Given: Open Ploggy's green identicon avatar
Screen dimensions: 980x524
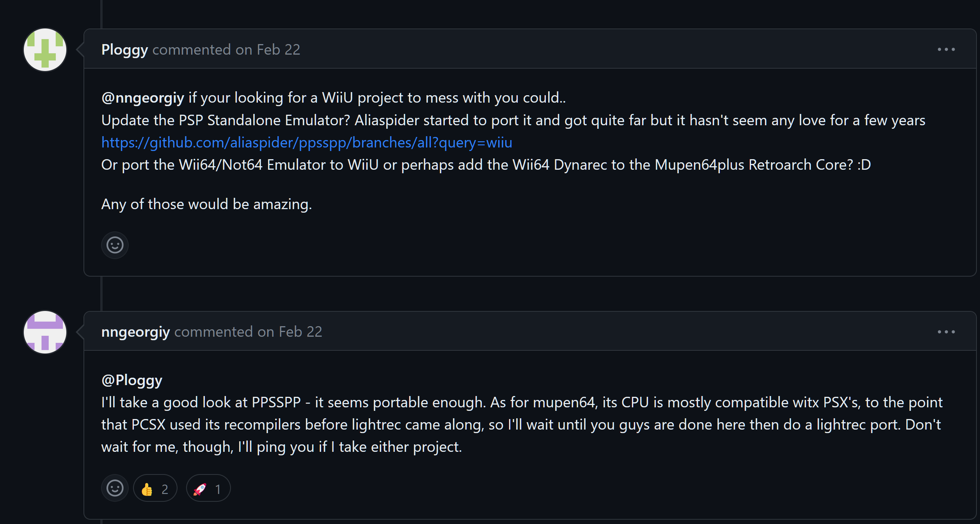Looking at the screenshot, I should coord(45,50).
